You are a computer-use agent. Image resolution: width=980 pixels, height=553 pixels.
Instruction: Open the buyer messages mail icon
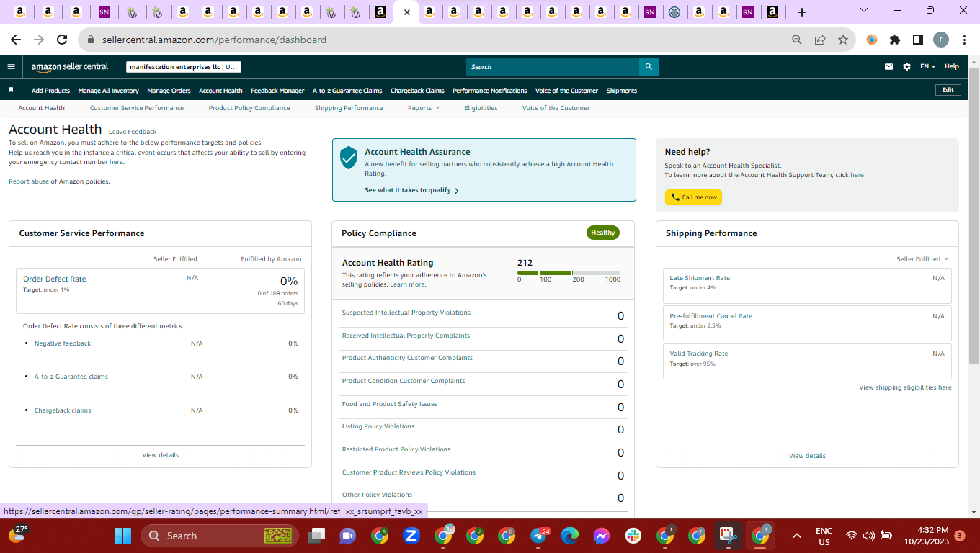coord(888,67)
